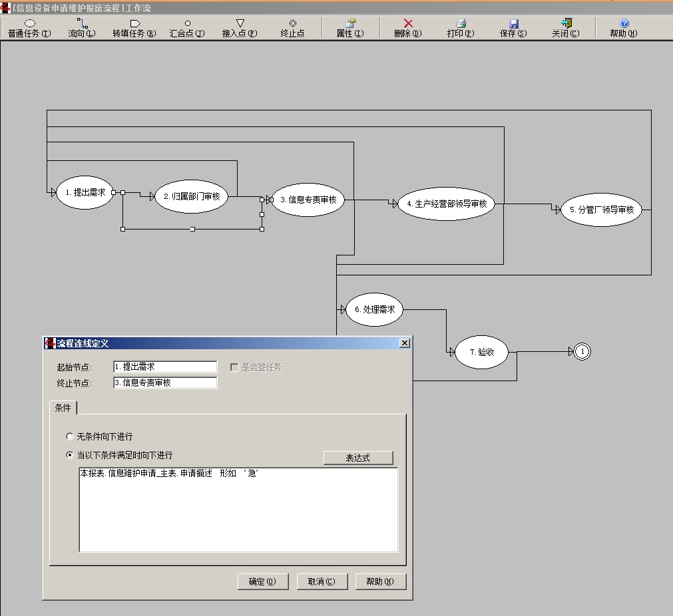Click the 打印 print toolbar icon
The width and height of the screenshot is (673, 616).
[x=461, y=28]
